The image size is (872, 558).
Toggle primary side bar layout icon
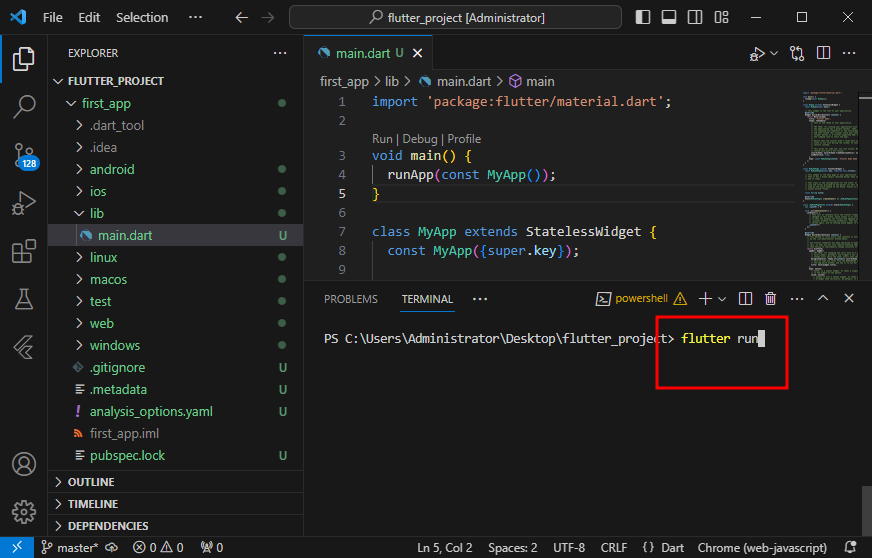coord(643,17)
